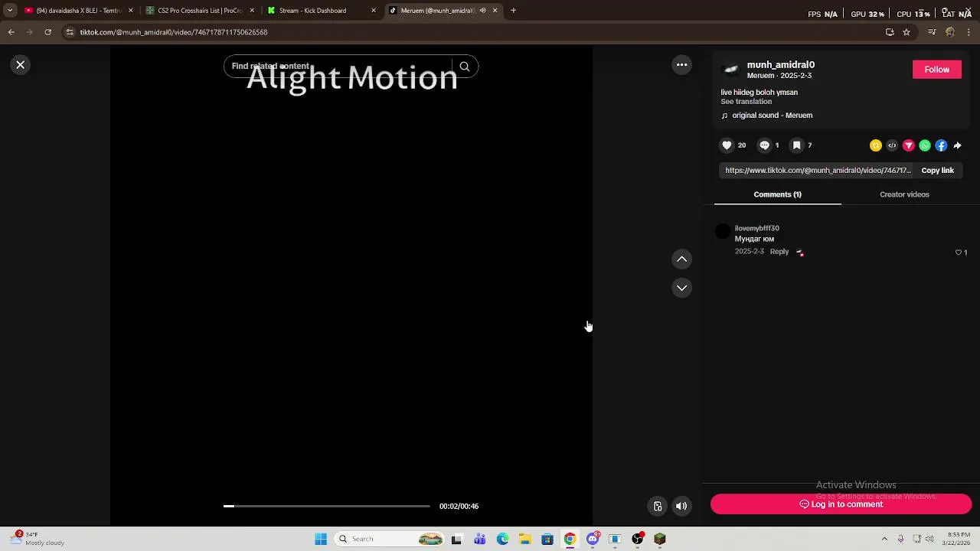980x551 pixels.
Task: Open OBS Studio from taskbar
Action: coord(638,539)
